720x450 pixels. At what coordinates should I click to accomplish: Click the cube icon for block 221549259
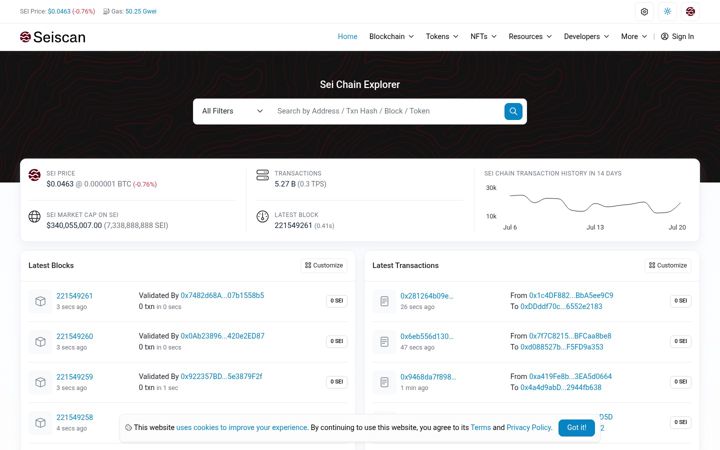[x=40, y=382]
